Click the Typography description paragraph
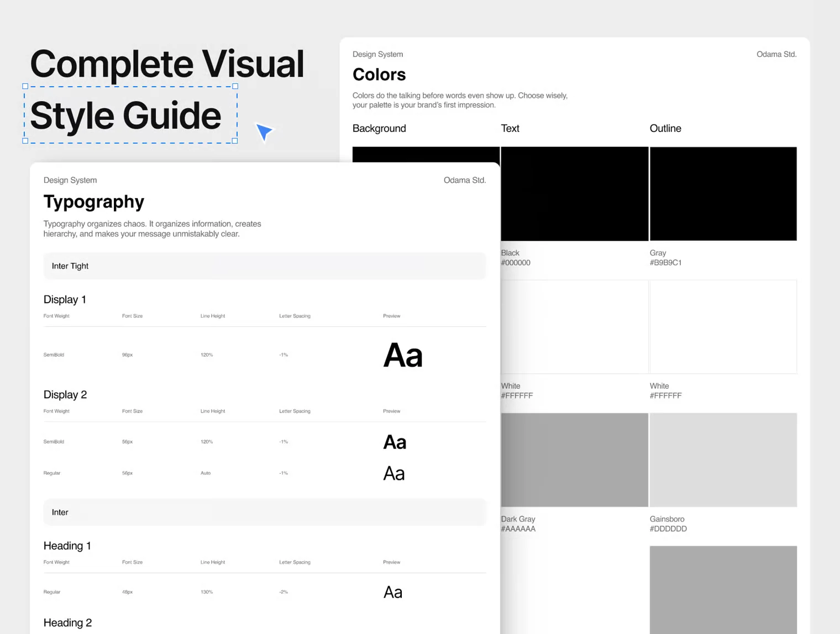This screenshot has height=634, width=840. [153, 229]
